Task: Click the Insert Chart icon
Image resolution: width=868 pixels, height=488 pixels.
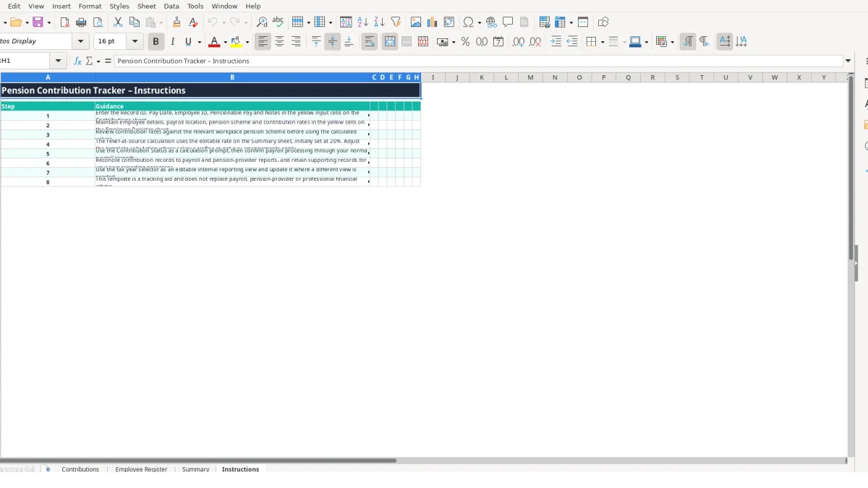Action: pyautogui.click(x=433, y=22)
